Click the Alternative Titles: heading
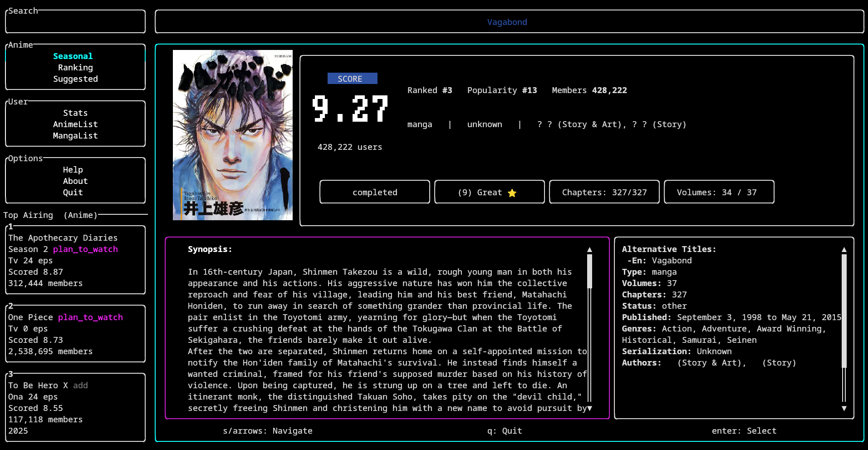 (x=669, y=249)
